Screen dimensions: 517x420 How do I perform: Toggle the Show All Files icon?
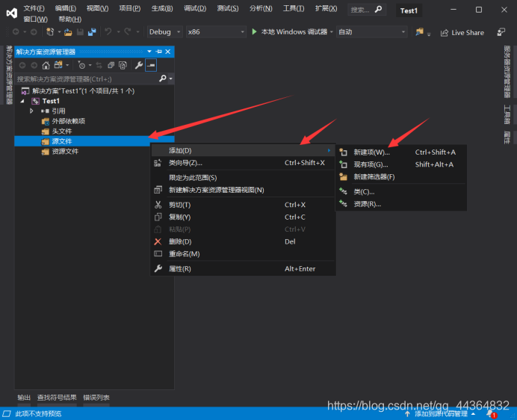[x=123, y=65]
